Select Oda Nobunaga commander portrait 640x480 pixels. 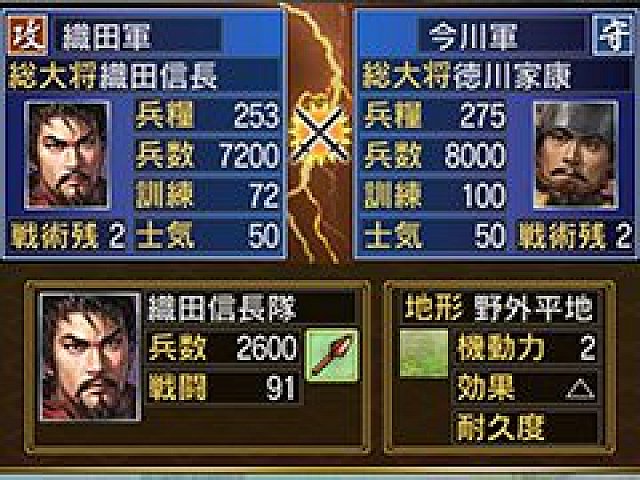tap(67, 155)
